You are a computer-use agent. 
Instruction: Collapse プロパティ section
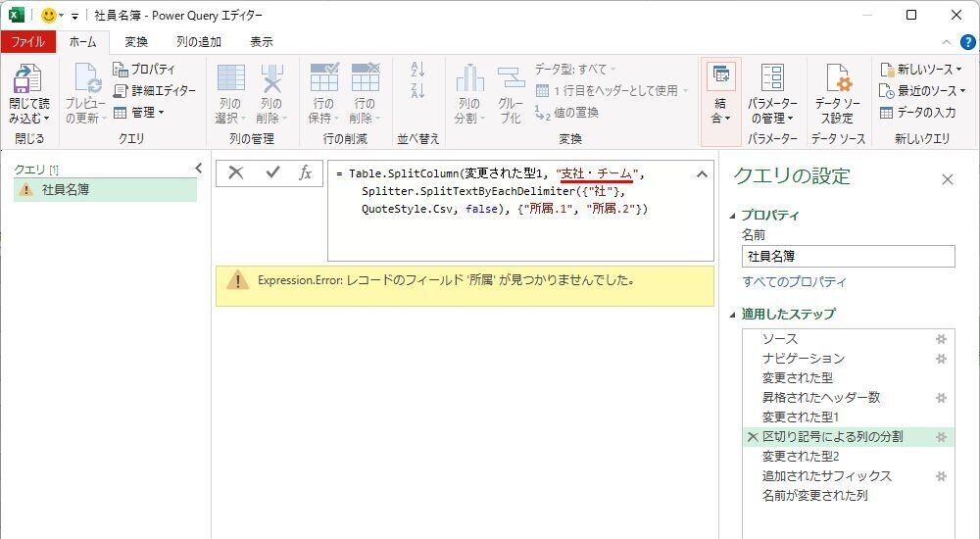[x=732, y=216]
